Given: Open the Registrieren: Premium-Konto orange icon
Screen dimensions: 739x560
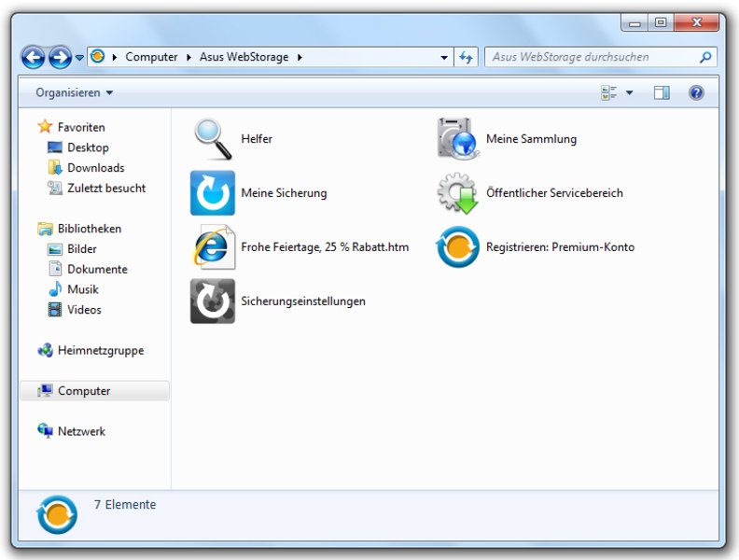Looking at the screenshot, I should (x=457, y=247).
